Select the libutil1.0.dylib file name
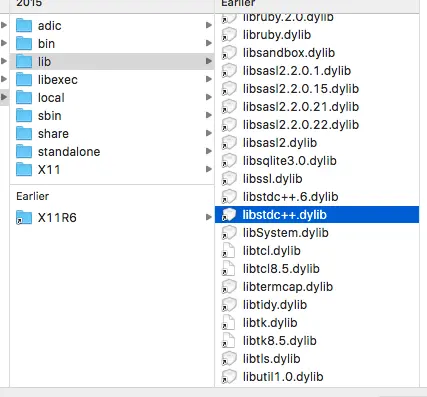This screenshot has width=427, height=397. coord(283,377)
